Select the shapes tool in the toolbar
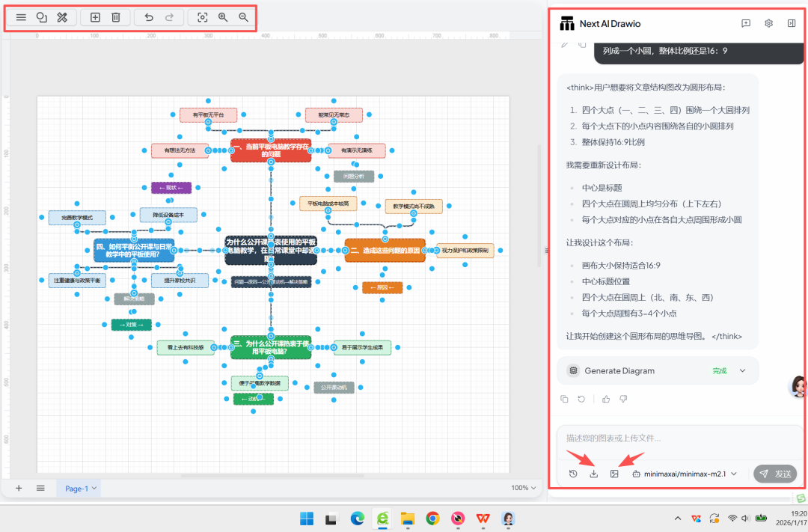Screen dimensions: 808x532 click(41, 17)
